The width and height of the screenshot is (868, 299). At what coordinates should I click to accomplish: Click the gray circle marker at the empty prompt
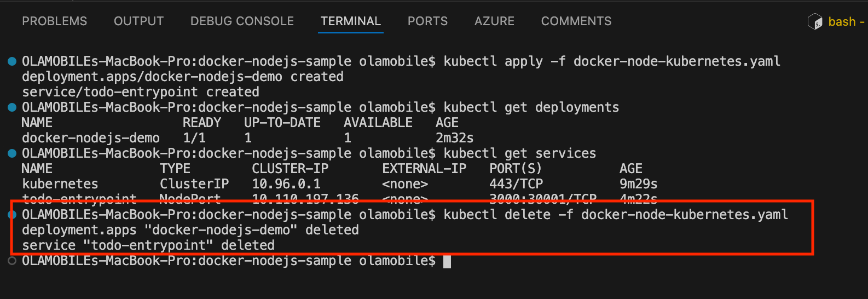[12, 261]
